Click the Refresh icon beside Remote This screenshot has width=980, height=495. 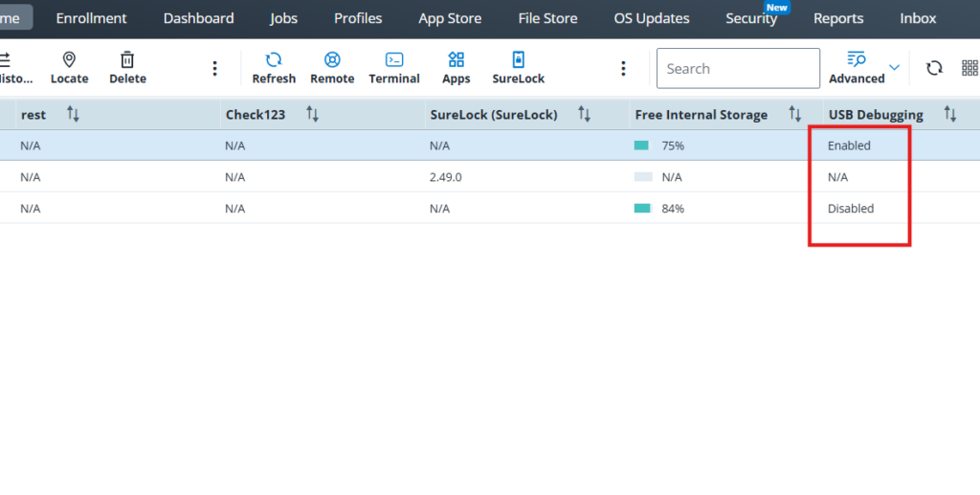point(274,60)
